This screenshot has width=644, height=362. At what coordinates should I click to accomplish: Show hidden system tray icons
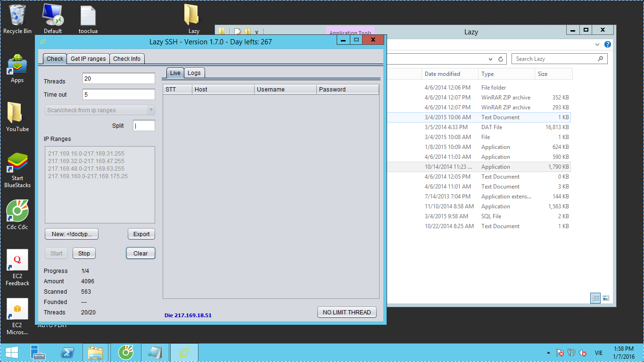[548, 353]
